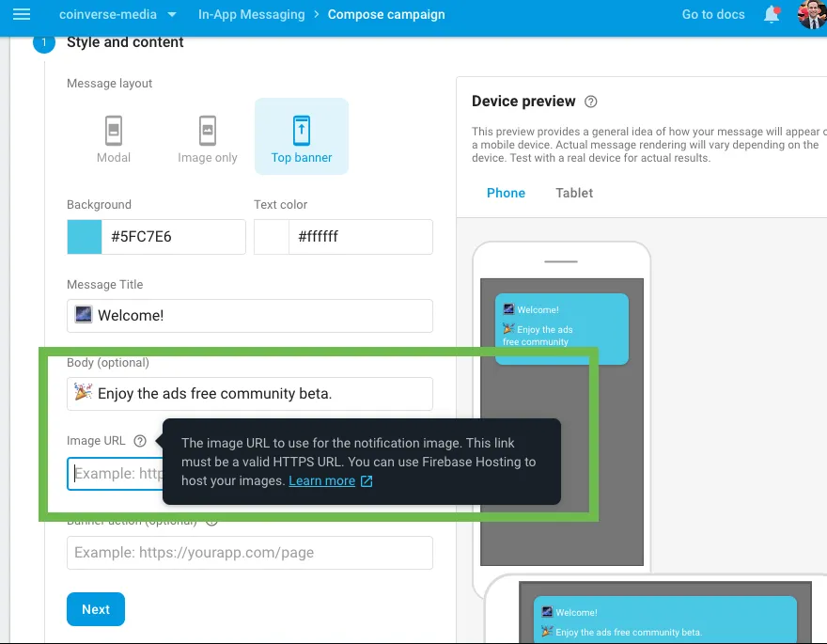Click the external link icon beside Learn more

click(x=366, y=481)
